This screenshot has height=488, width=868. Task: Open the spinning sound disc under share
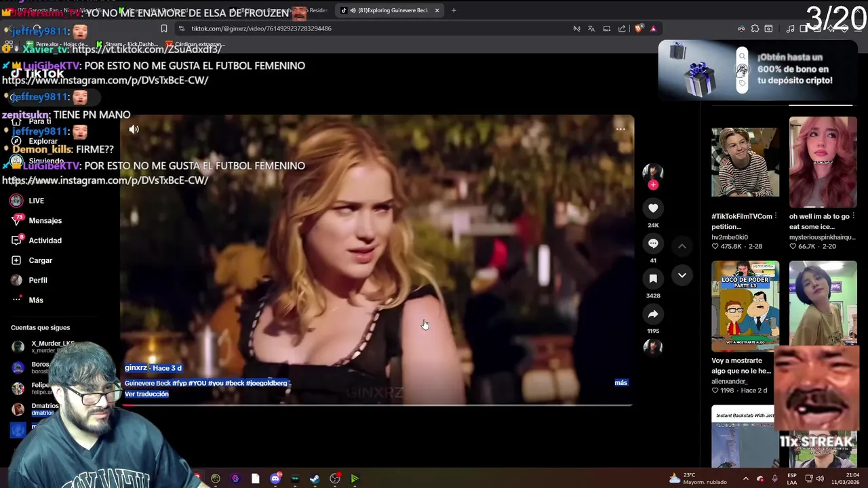tap(653, 347)
